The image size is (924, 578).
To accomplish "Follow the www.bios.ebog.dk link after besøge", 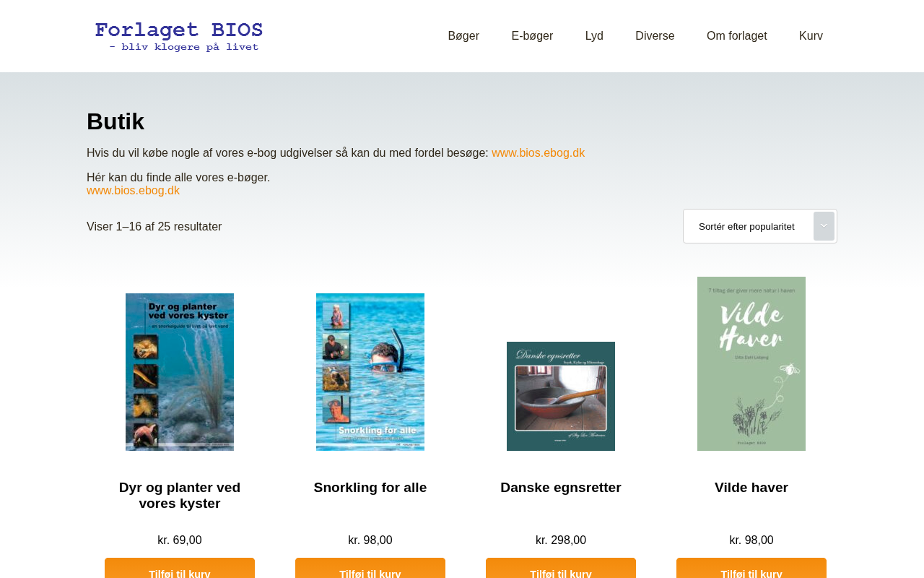I will tap(539, 153).
